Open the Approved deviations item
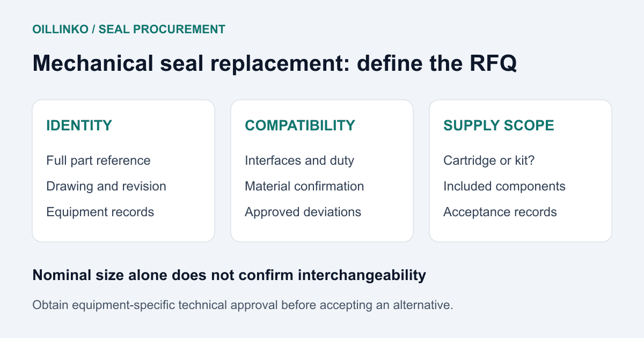The width and height of the screenshot is (644, 338). coord(303,212)
